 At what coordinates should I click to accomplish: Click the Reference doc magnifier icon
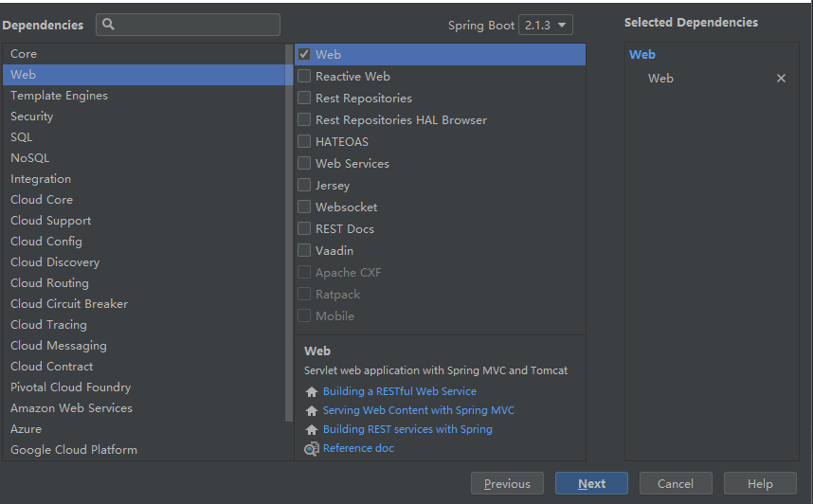click(312, 448)
